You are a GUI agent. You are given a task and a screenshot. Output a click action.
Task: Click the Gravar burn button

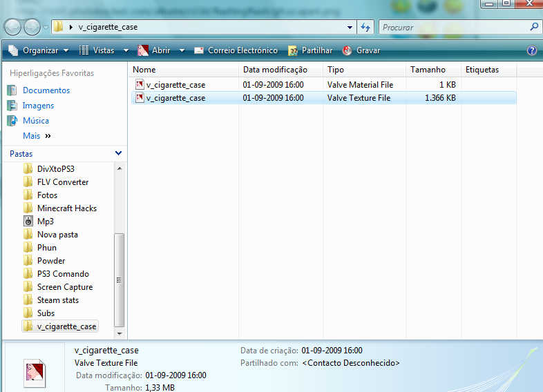pyautogui.click(x=361, y=50)
